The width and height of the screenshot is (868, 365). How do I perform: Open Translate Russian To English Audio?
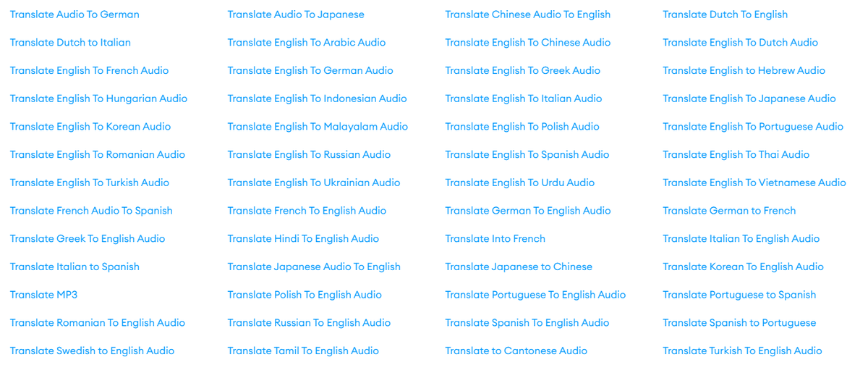309,323
